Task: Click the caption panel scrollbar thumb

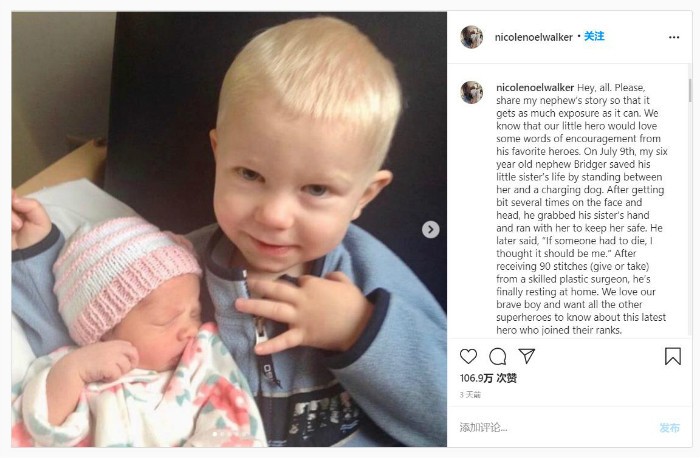Action: coord(690,90)
